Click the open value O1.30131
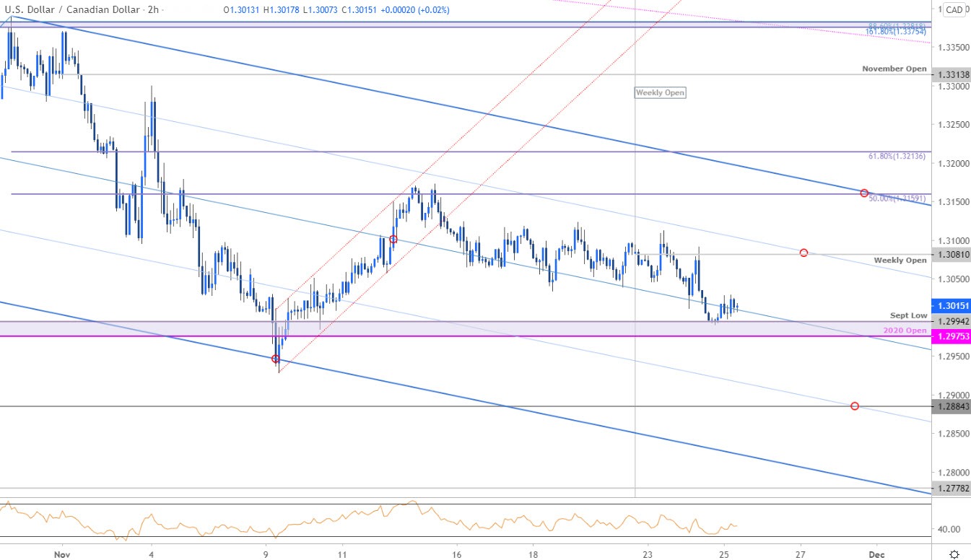Screen dimensions: 971x560 [240, 10]
